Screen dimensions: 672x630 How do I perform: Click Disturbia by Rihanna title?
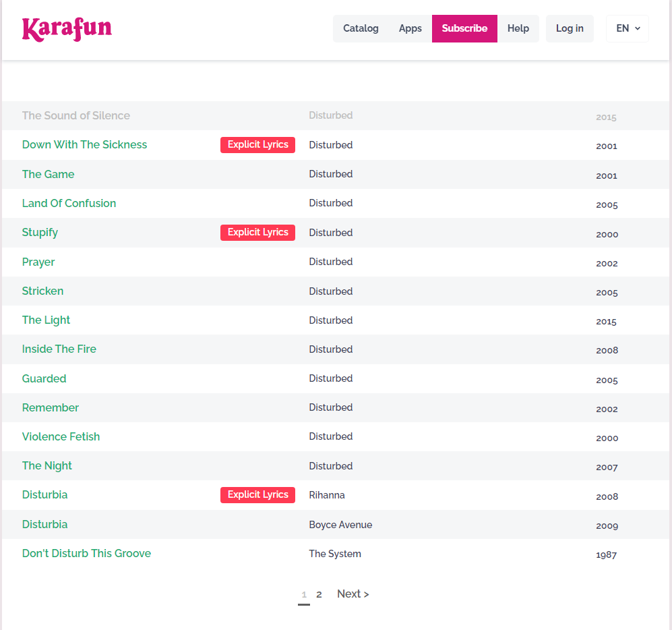pos(44,494)
